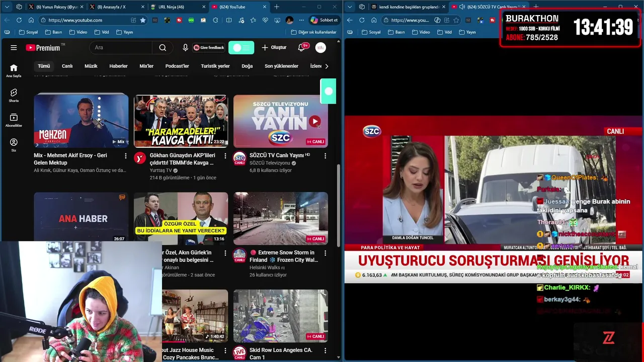Click the home icon in left browser

[31, 20]
